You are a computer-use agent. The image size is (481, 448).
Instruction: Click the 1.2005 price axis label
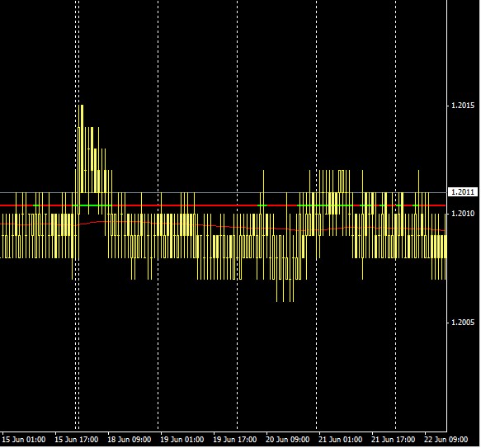click(x=463, y=323)
